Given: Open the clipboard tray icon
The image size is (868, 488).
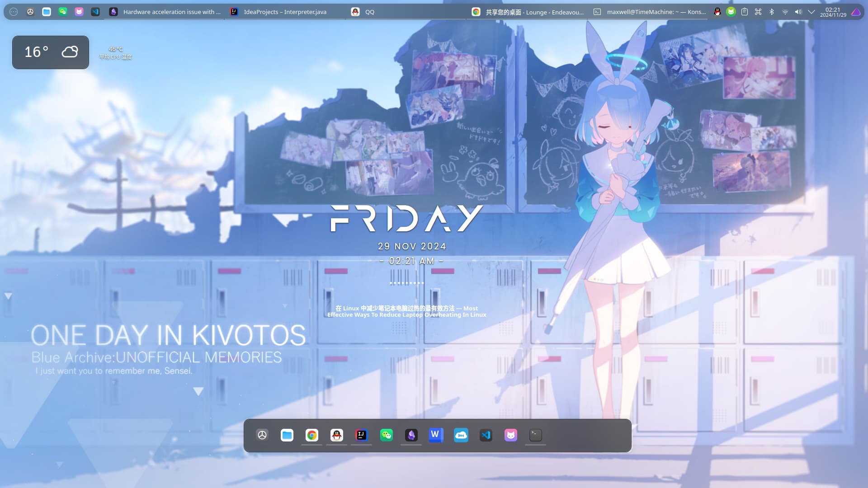Looking at the screenshot, I should pos(745,12).
